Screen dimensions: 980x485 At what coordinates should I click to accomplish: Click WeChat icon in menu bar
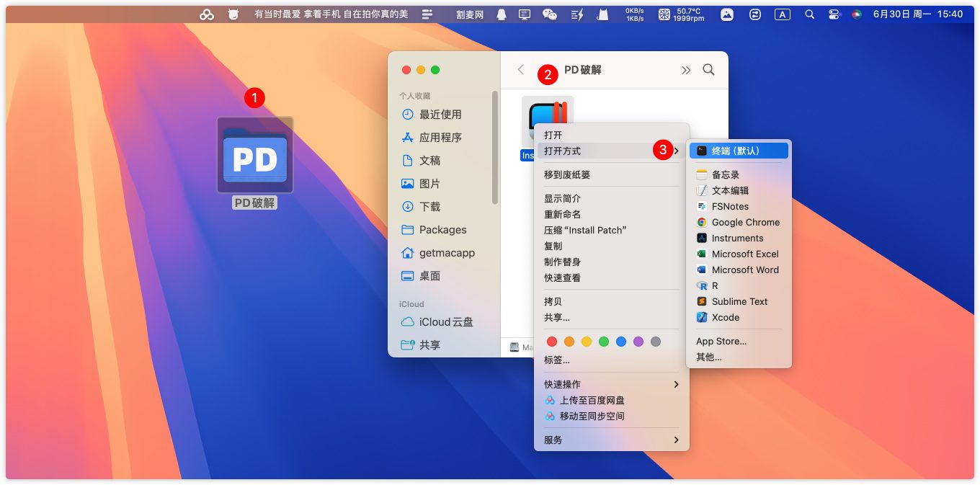point(549,14)
